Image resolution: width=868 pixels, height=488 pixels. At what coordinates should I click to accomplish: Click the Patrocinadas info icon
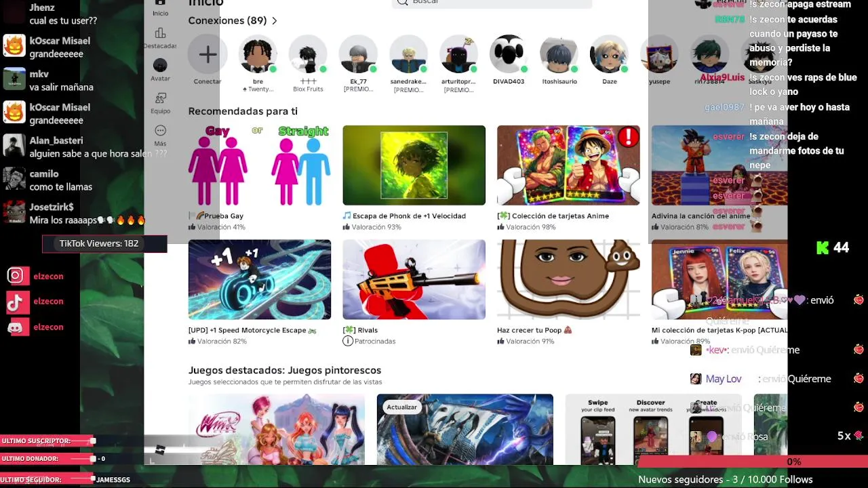(348, 341)
